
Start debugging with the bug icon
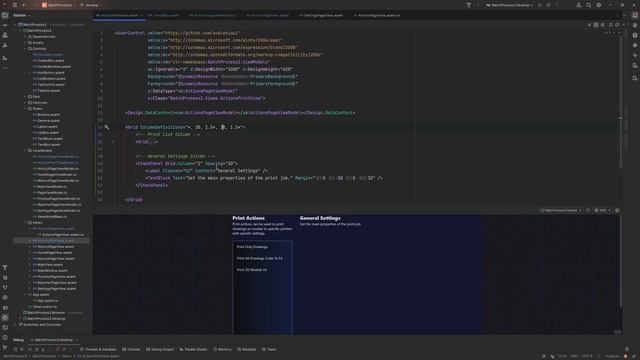coord(549,5)
